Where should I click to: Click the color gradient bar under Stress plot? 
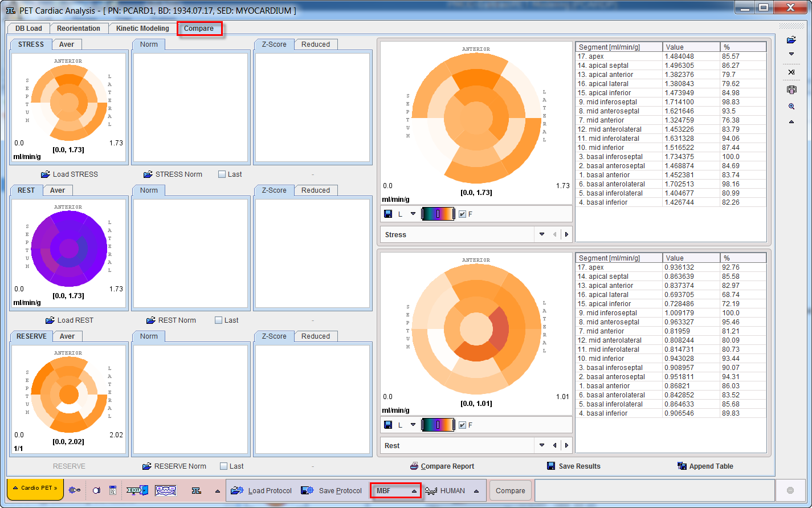438,214
